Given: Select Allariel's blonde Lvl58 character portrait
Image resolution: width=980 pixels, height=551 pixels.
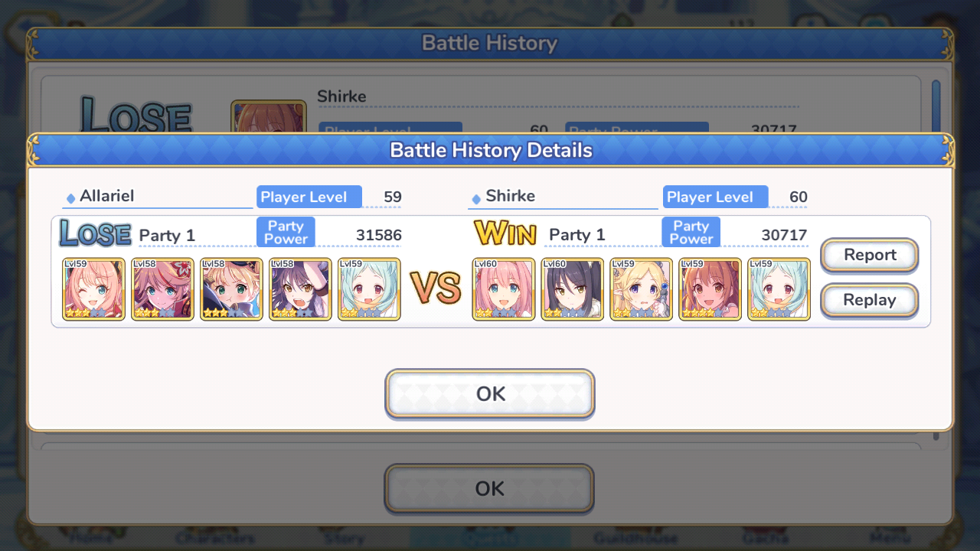Looking at the screenshot, I should 231,289.
